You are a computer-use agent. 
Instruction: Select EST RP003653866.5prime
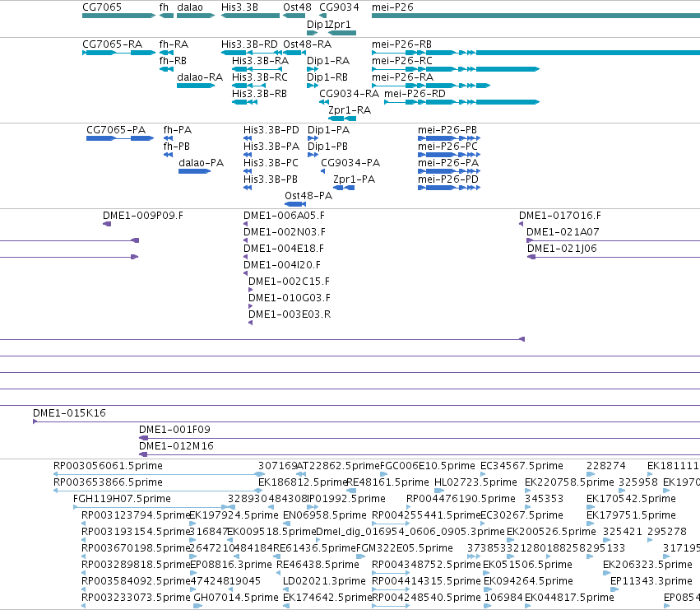pos(108,482)
